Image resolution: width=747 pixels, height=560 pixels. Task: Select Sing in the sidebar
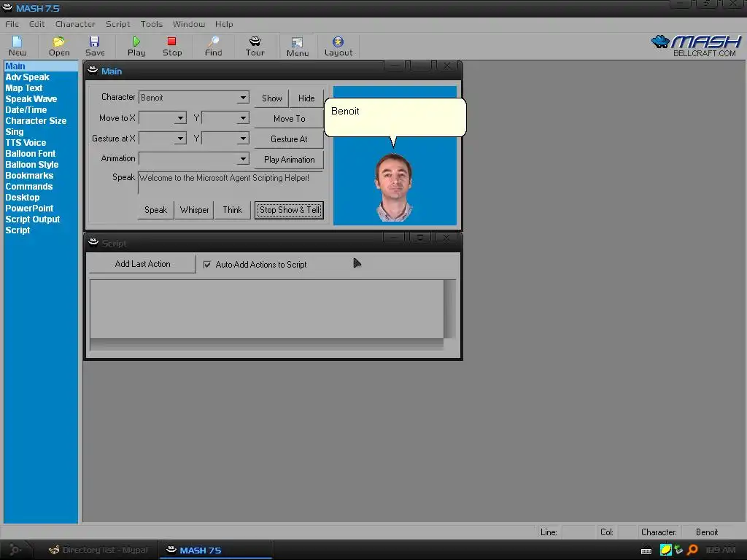[x=15, y=132]
